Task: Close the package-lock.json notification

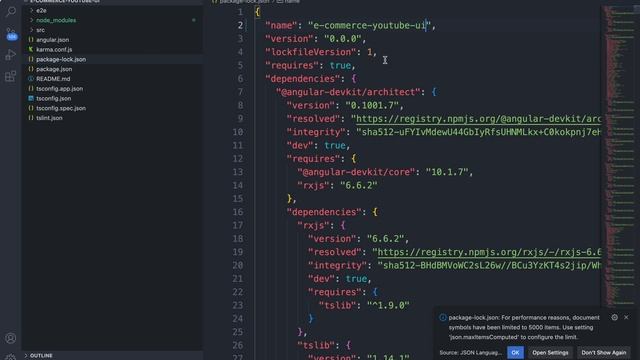Action: [626, 317]
